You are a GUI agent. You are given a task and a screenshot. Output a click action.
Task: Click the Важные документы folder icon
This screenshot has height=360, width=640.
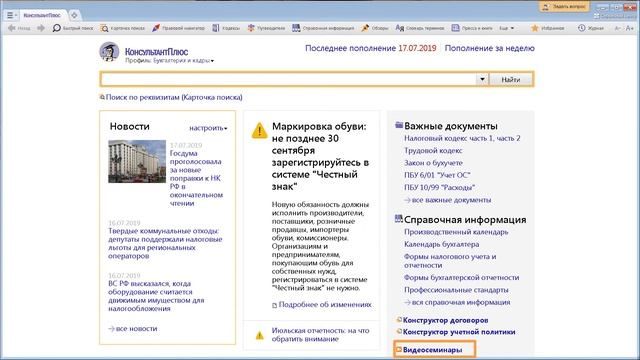click(x=399, y=125)
